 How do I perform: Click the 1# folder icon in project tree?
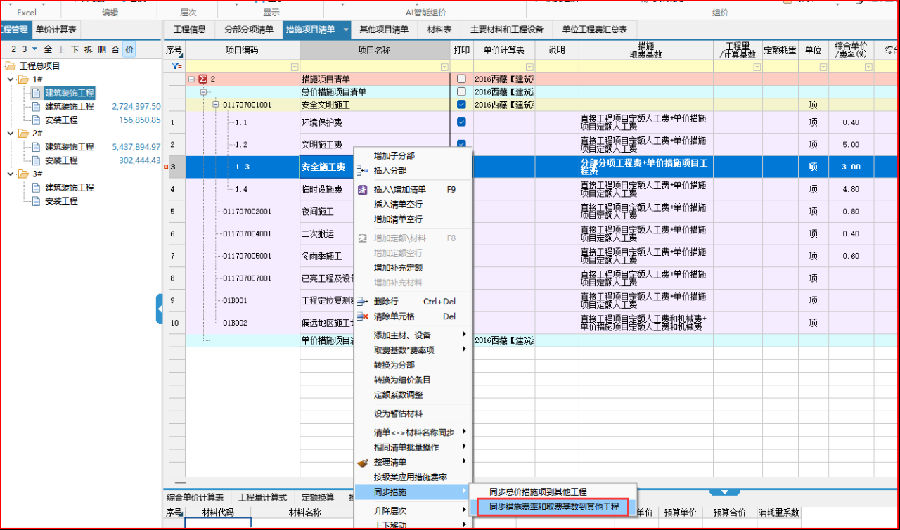(24, 79)
